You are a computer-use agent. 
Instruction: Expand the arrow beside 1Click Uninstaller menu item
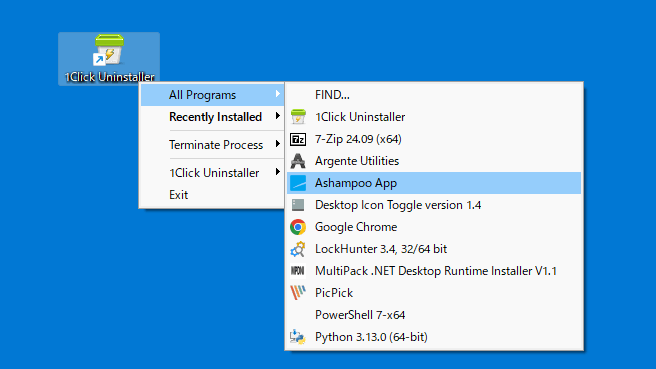click(278, 172)
